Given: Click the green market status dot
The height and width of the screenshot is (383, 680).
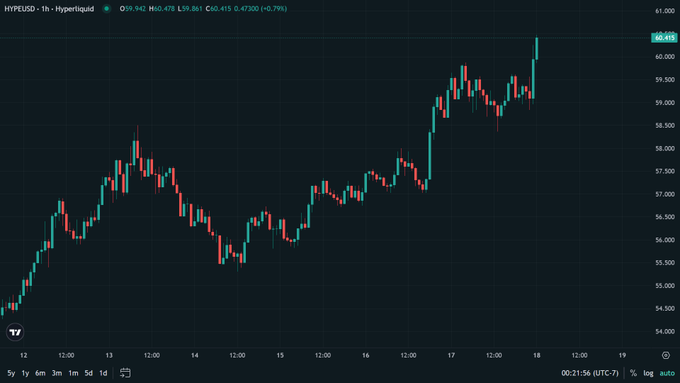Looking at the screenshot, I should (106, 9).
